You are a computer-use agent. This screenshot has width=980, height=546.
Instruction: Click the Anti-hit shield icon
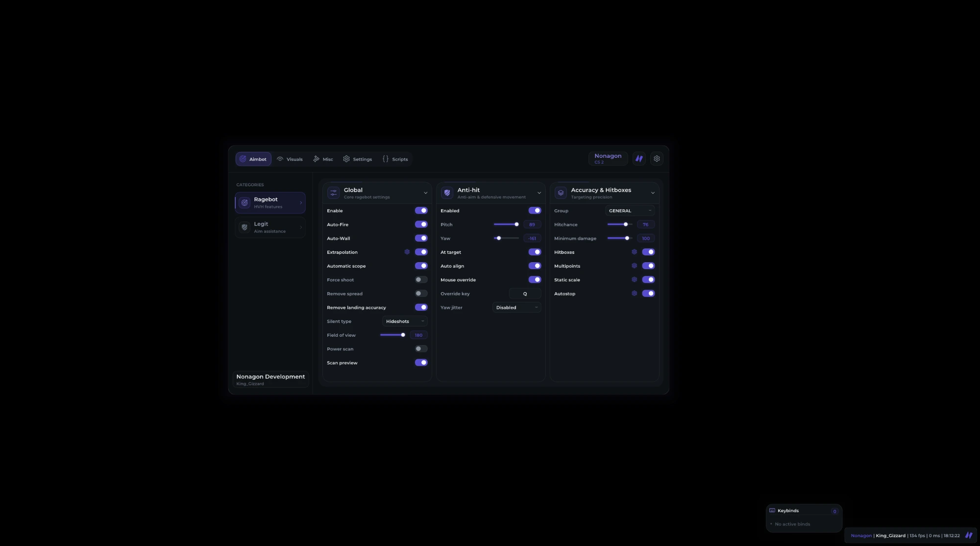pyautogui.click(x=447, y=193)
